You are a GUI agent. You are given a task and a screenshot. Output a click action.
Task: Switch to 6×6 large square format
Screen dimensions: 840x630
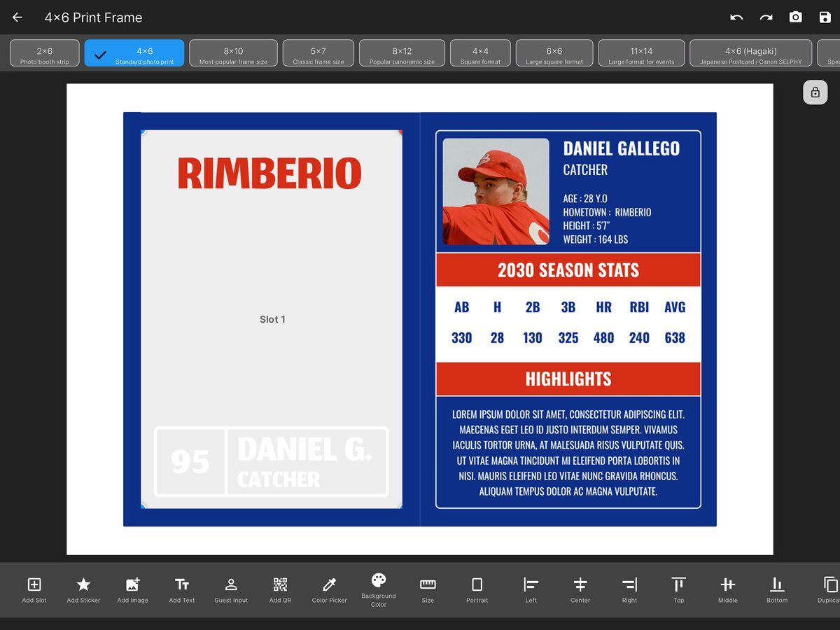click(x=554, y=53)
